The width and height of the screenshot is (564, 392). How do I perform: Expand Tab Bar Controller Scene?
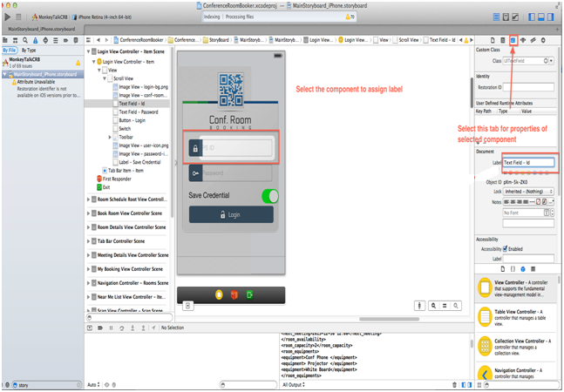(x=89, y=241)
